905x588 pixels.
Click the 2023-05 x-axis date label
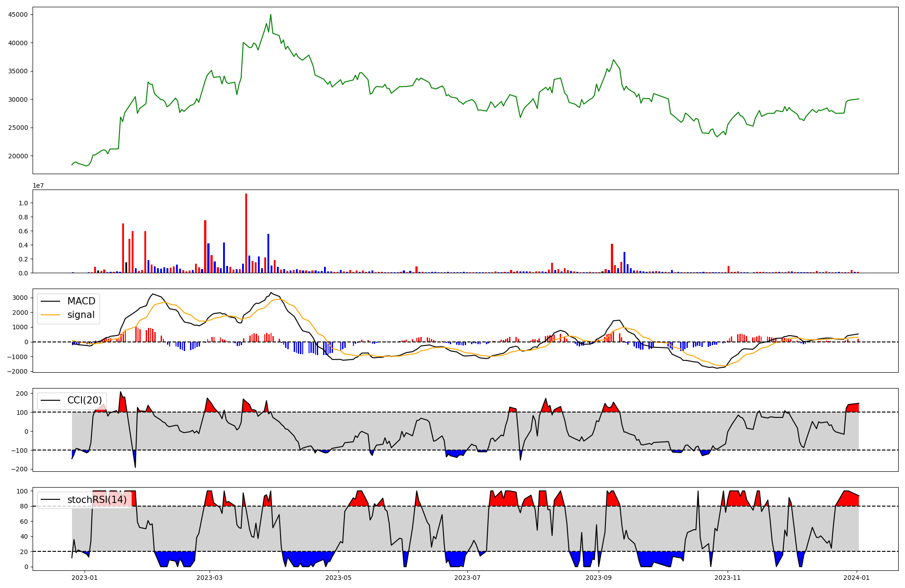click(x=338, y=578)
